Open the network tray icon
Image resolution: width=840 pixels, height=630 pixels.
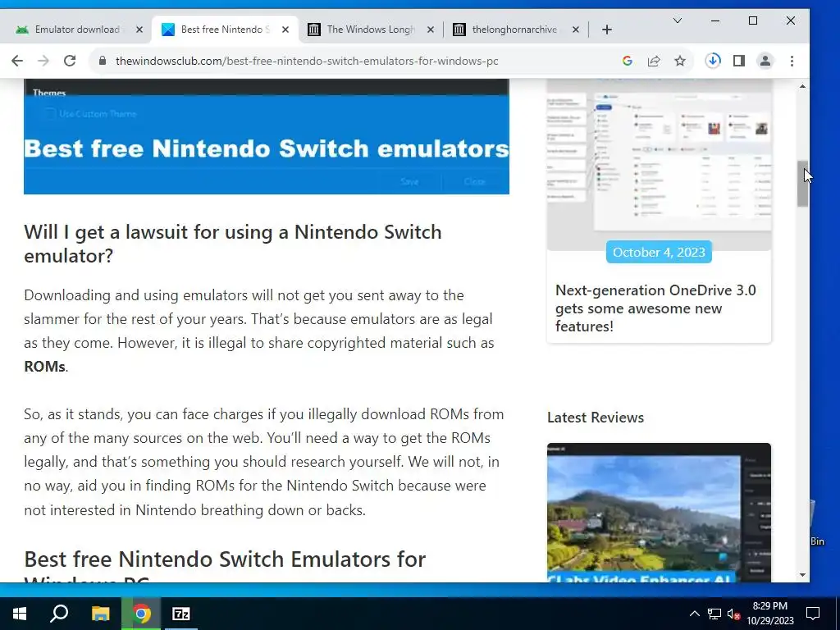click(714, 614)
